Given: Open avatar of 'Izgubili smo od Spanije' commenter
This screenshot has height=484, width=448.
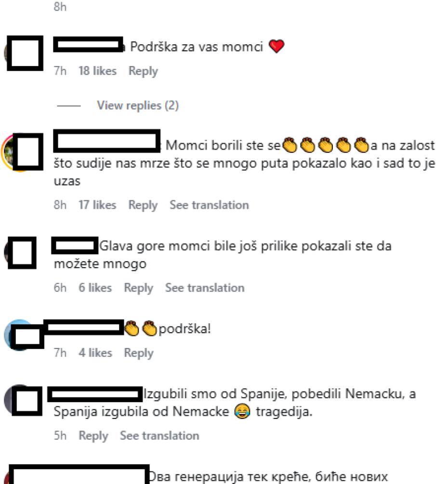Looking at the screenshot, I should click(x=23, y=401).
